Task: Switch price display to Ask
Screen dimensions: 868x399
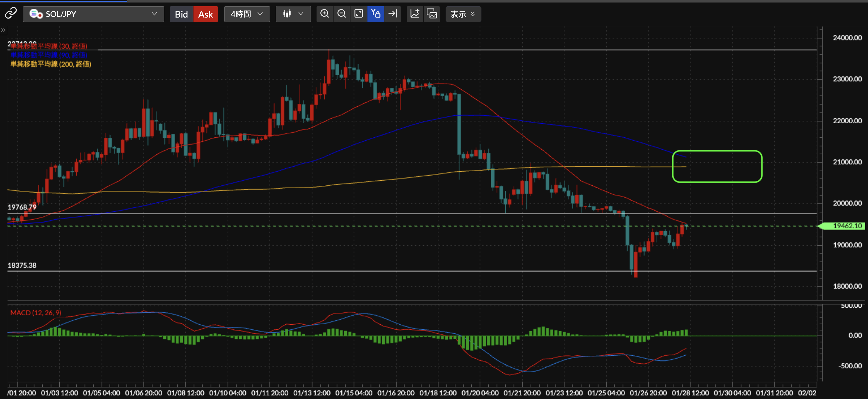Action: (x=205, y=14)
